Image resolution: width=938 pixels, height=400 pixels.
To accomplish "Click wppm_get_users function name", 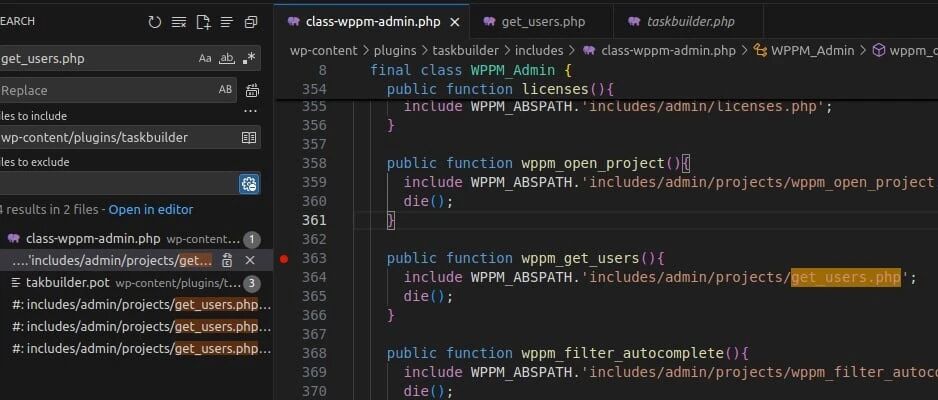I will (x=580, y=258).
